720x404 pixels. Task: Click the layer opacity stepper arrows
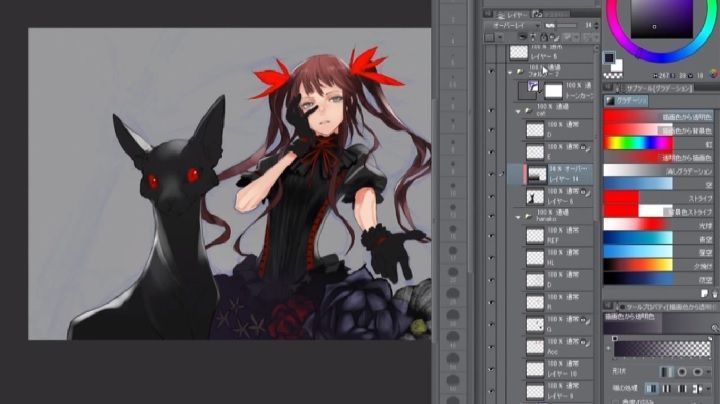596,26
